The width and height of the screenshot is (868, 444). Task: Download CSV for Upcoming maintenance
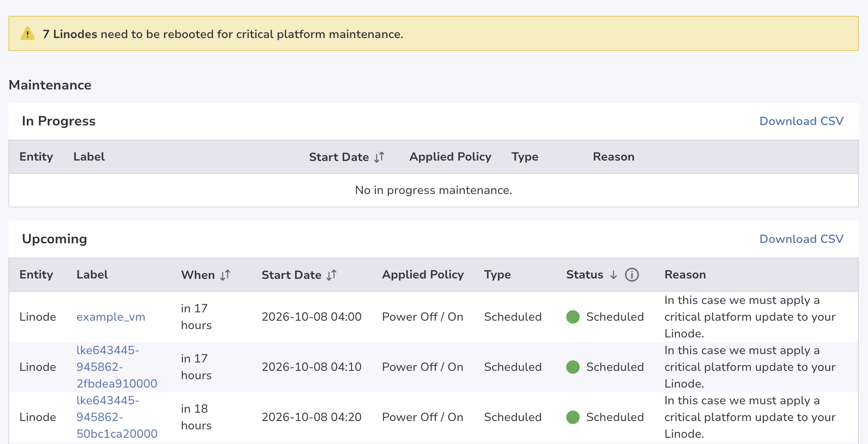(801, 239)
